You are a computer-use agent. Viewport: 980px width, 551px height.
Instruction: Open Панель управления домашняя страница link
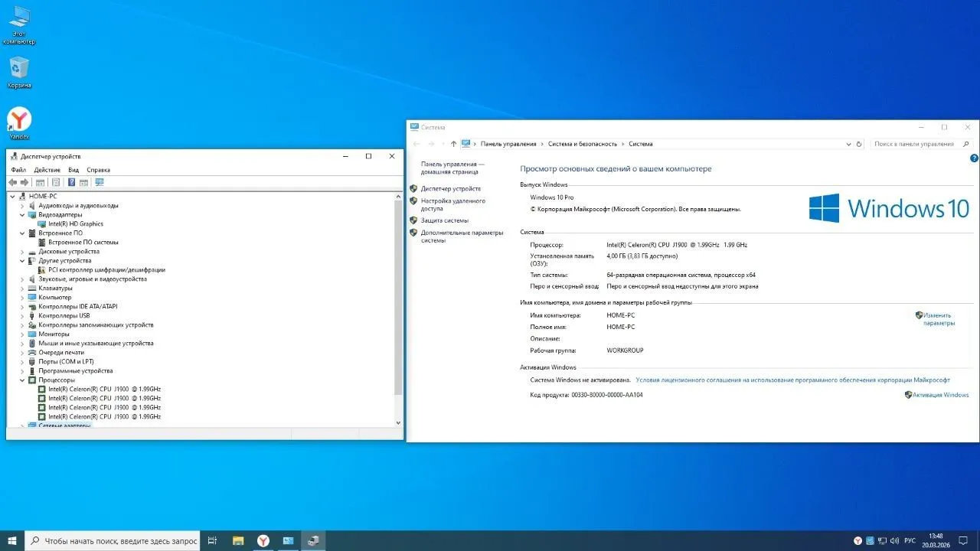click(453, 168)
